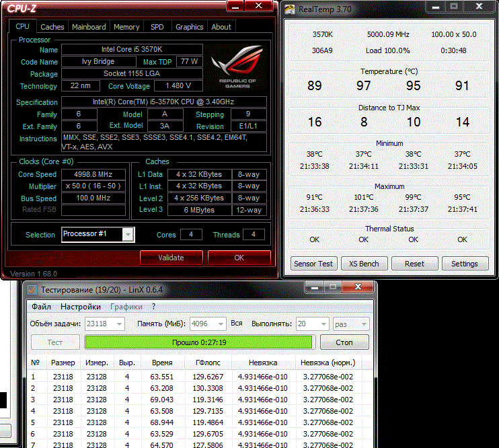
Task: Click the Validate button in CPU-Z
Action: [171, 258]
